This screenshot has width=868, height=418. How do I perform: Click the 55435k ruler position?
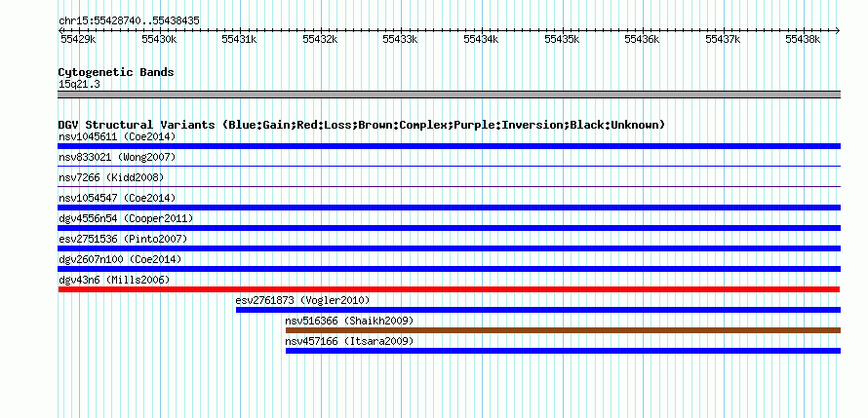point(563,39)
